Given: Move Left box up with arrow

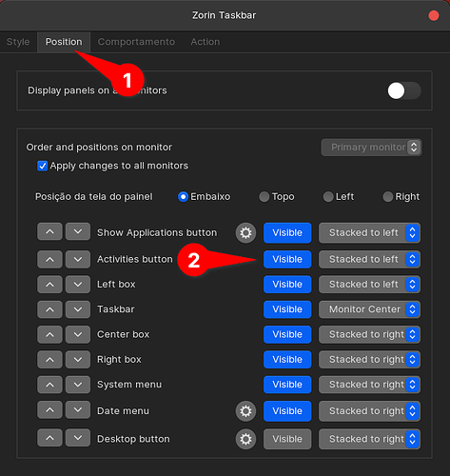Looking at the screenshot, I should point(49,285).
